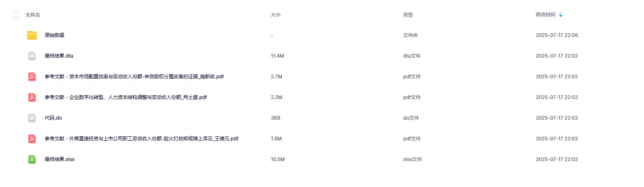Click the green 最终结果.xlsx Excel icon

pyautogui.click(x=32, y=159)
